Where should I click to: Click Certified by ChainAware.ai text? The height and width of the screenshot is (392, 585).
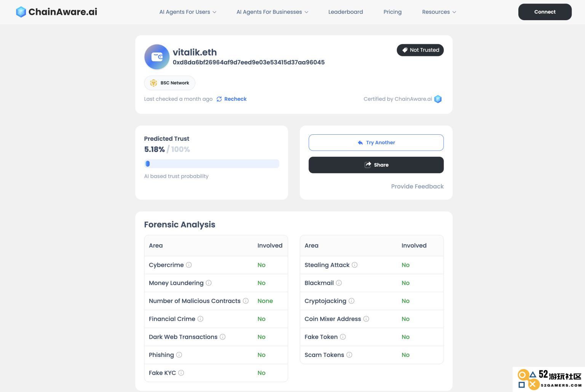tap(398, 99)
